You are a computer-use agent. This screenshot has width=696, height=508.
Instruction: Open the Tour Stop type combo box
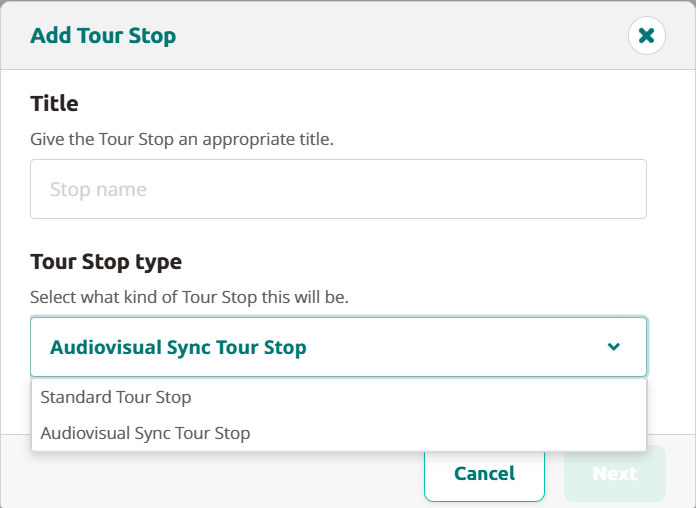[338, 347]
